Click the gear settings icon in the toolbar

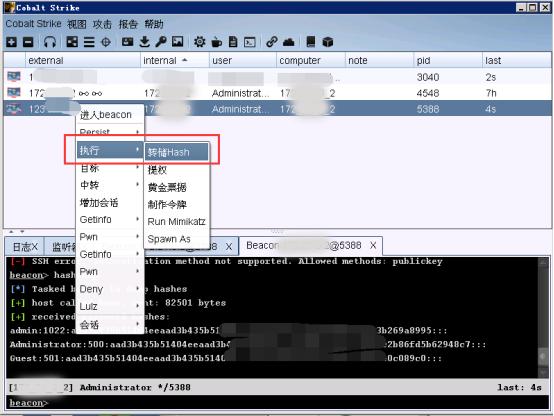pyautogui.click(x=199, y=42)
